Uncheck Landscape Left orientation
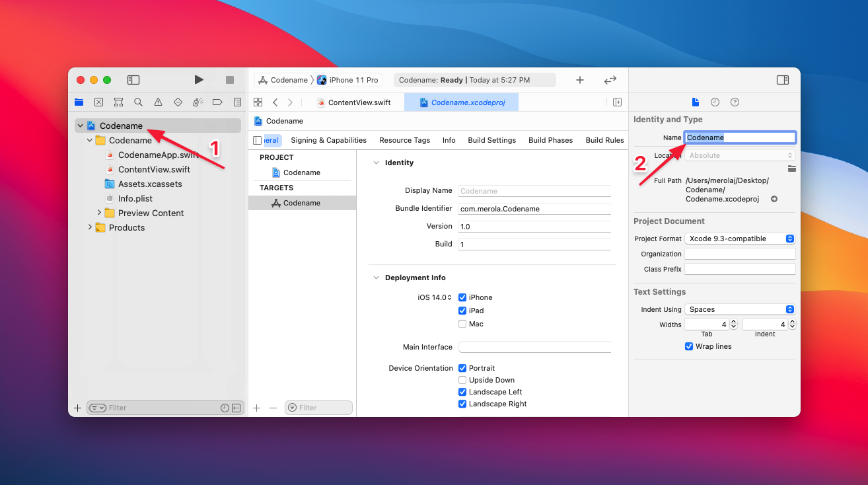This screenshot has height=485, width=868. (462, 392)
